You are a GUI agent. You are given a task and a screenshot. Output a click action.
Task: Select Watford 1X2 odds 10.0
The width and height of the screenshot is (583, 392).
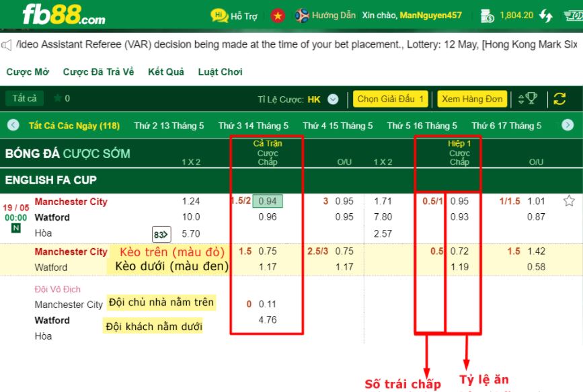pos(191,217)
